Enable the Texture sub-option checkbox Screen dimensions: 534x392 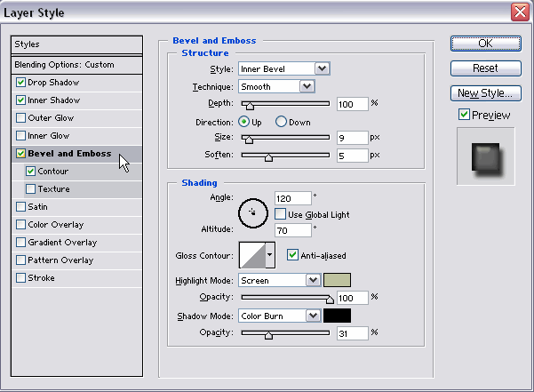pyautogui.click(x=30, y=188)
